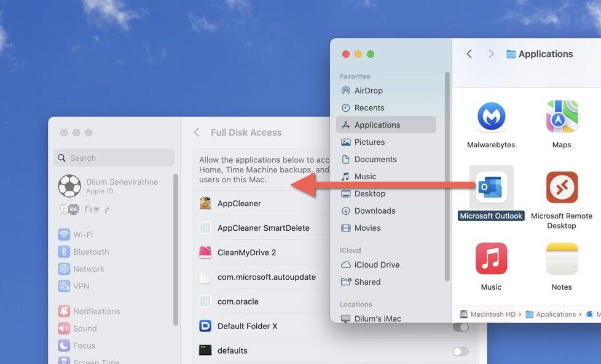Click Applications in the Finder path bar
The image size is (601, 364).
[x=551, y=314]
